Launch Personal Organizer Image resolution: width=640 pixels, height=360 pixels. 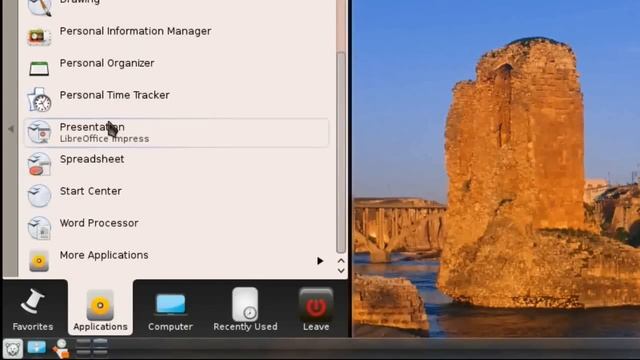click(176, 69)
